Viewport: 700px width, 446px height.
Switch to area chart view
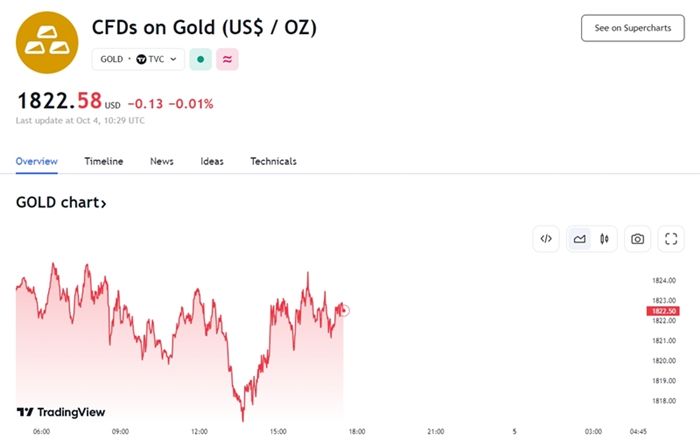[x=579, y=239]
